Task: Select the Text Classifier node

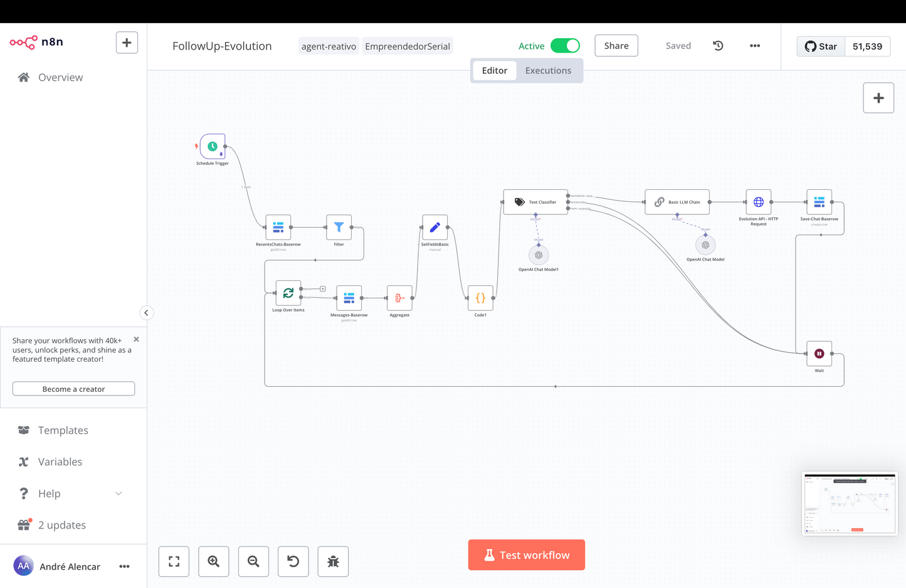Action: click(x=535, y=202)
